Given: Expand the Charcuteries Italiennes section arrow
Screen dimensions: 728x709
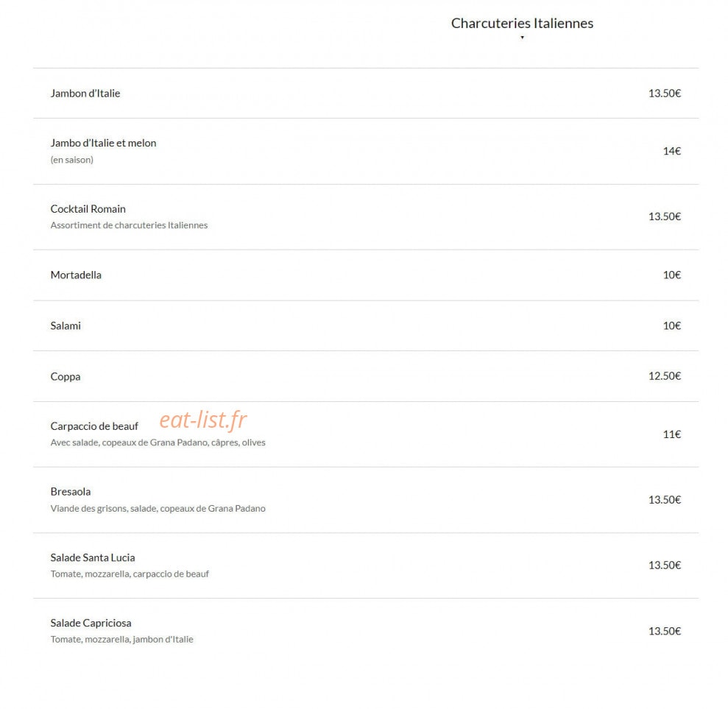Looking at the screenshot, I should (522, 38).
